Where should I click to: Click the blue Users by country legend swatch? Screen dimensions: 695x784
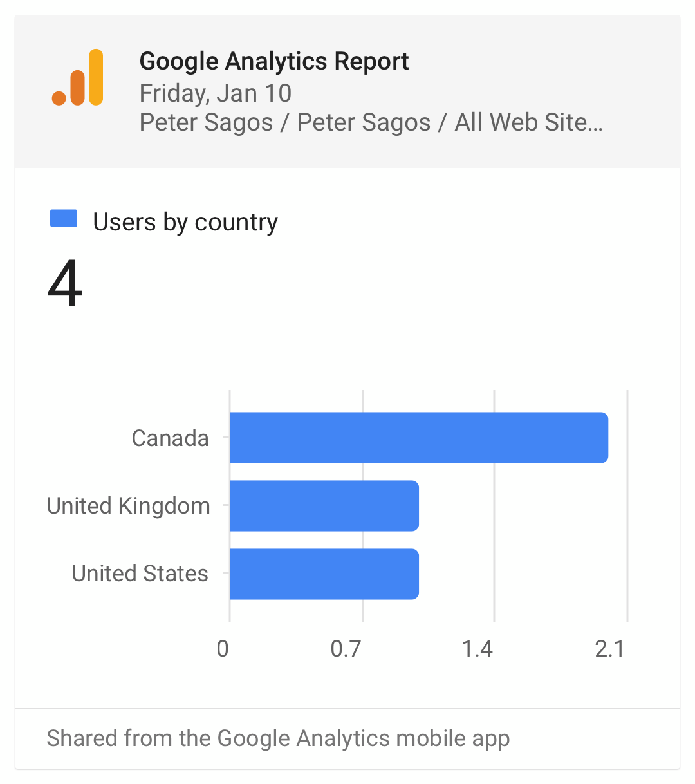tap(64, 219)
